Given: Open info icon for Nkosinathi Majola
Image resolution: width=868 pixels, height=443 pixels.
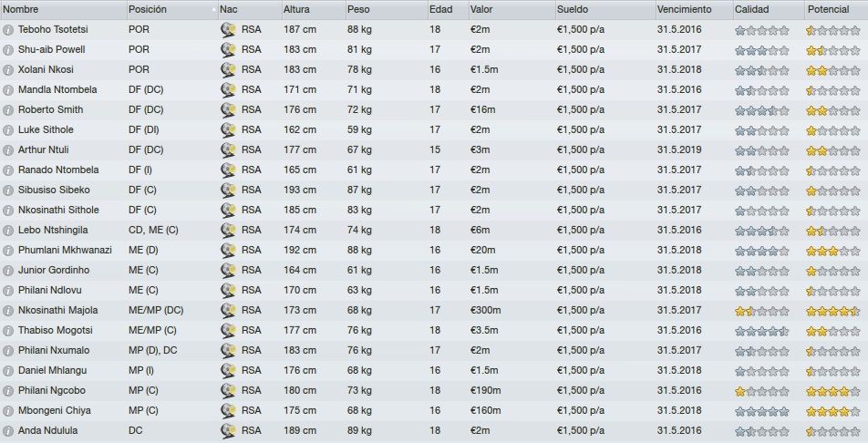Looking at the screenshot, I should pos(7,311).
